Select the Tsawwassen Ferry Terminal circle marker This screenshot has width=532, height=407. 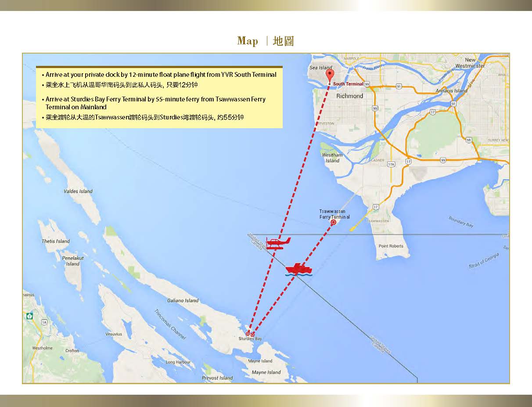click(x=334, y=223)
